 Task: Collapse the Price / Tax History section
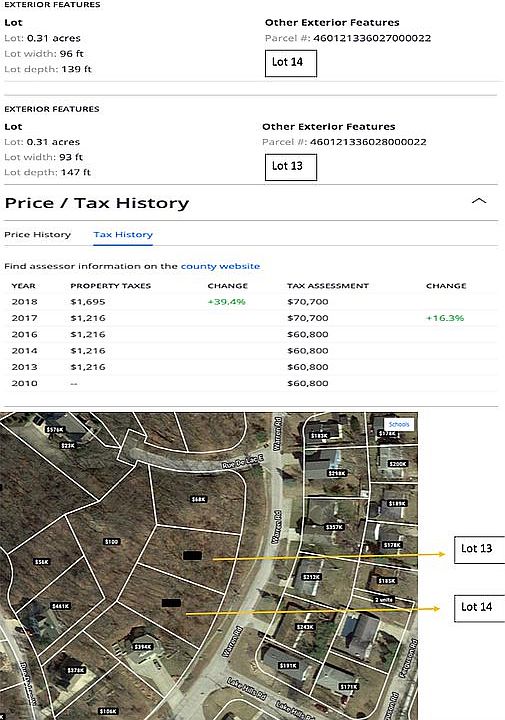point(479,201)
